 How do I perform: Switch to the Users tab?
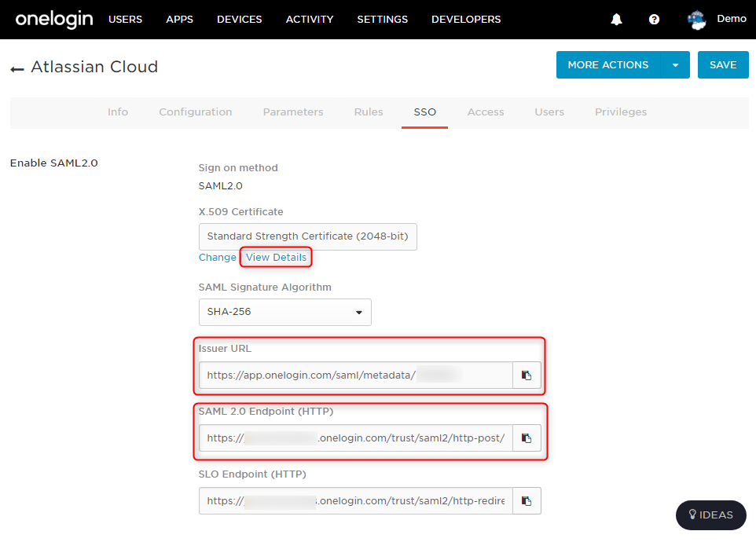tap(549, 112)
